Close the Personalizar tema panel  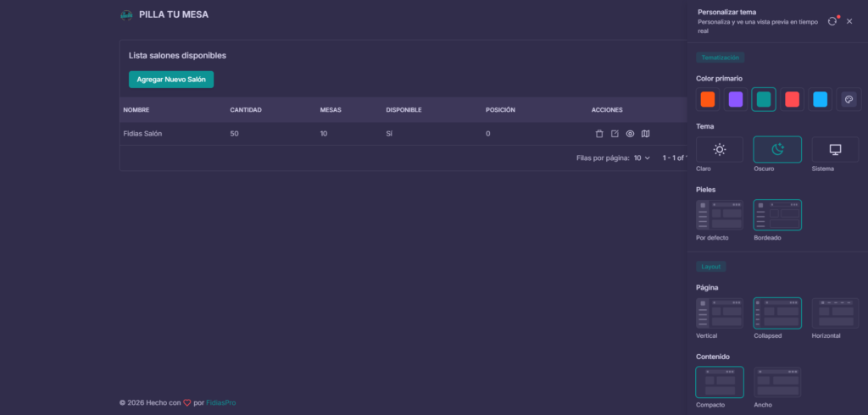click(849, 21)
